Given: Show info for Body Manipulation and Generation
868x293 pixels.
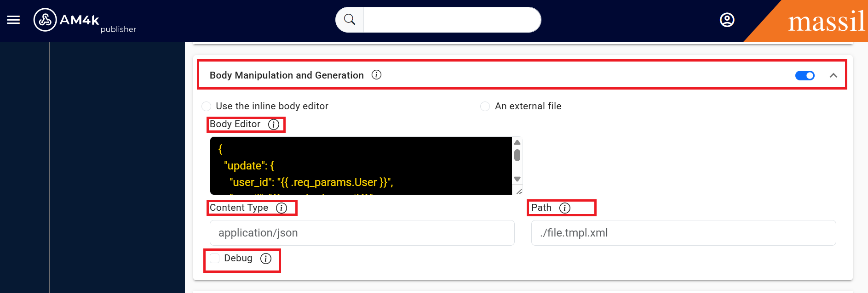Looking at the screenshot, I should click(376, 75).
